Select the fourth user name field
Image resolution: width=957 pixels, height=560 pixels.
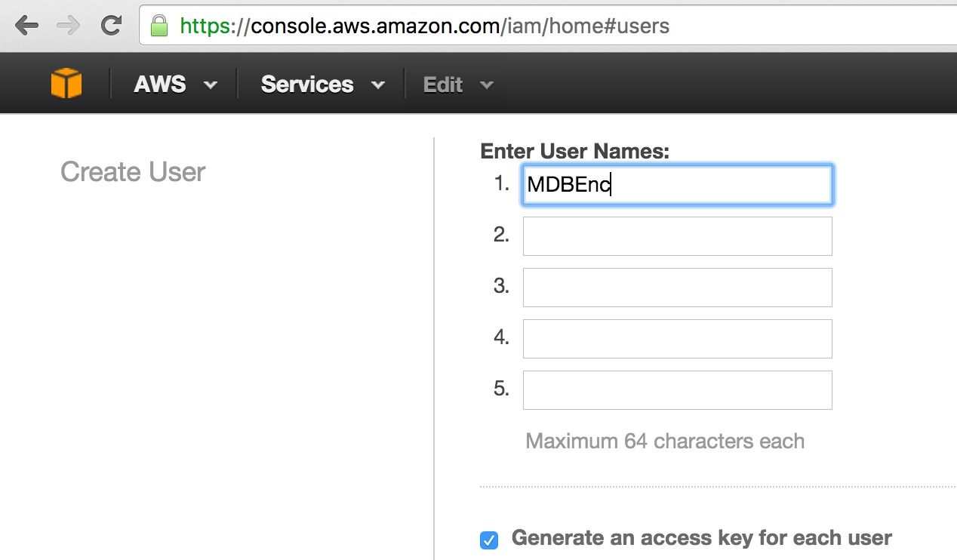(x=678, y=339)
